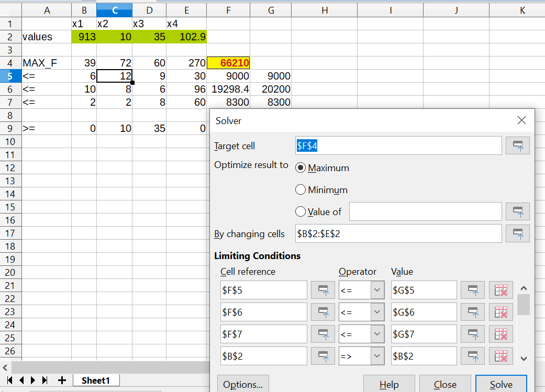Image resolution: width=545 pixels, height=392 pixels.
Task: Click the $F$5 cell reference field
Action: (264, 290)
